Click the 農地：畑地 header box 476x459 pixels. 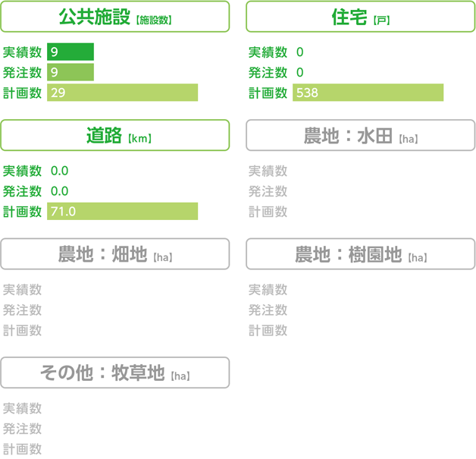pos(115,254)
